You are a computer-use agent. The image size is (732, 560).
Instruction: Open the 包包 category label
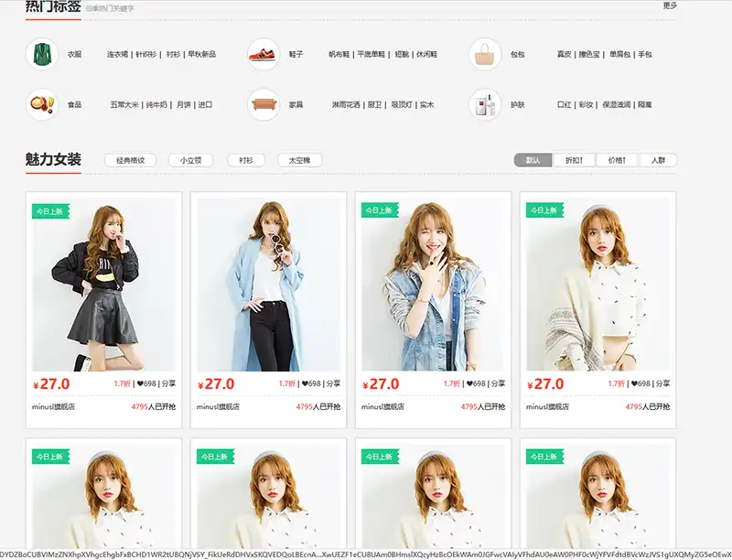517,54
